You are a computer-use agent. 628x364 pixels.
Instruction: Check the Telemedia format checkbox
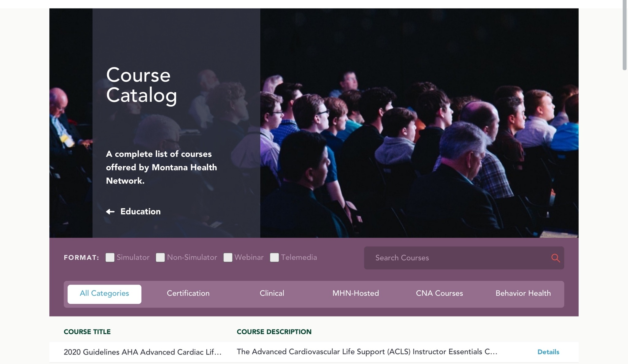point(274,257)
